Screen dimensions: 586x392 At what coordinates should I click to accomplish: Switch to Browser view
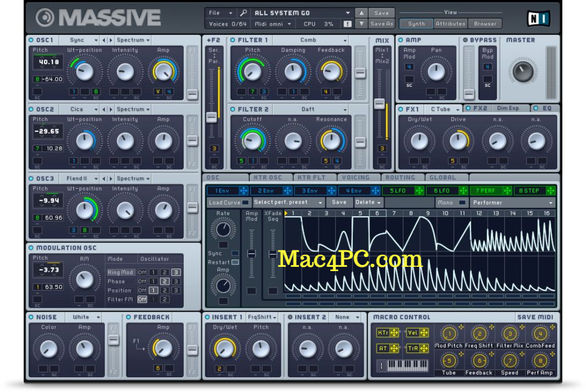click(485, 24)
